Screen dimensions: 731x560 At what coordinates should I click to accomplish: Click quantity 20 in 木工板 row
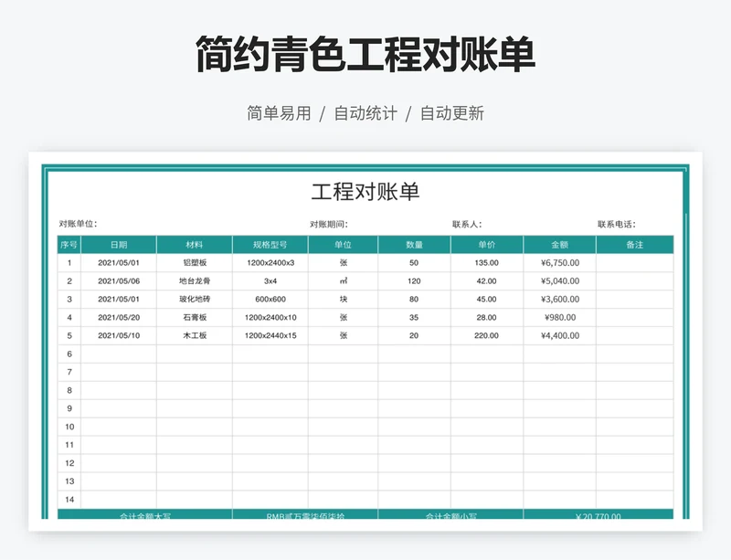pyautogui.click(x=414, y=335)
